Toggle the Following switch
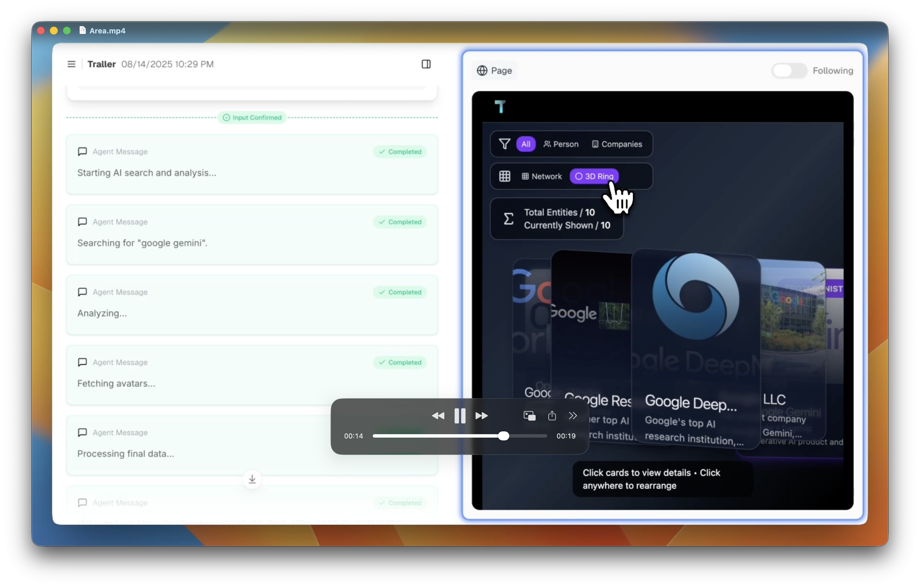This screenshot has height=588, width=920. (x=789, y=71)
